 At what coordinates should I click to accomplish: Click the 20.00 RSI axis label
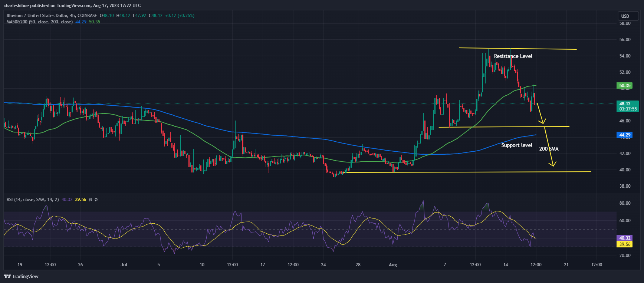click(x=625, y=256)
